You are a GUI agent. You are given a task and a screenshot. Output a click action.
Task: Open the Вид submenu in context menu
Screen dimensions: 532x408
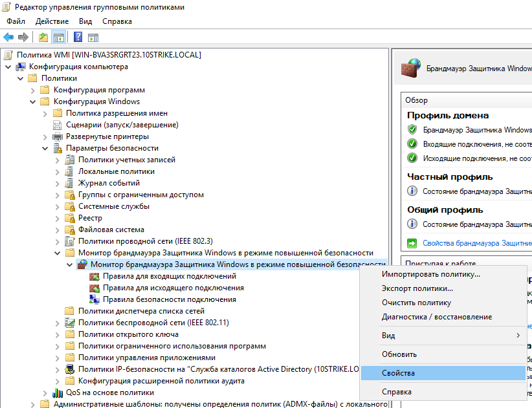pyautogui.click(x=443, y=336)
